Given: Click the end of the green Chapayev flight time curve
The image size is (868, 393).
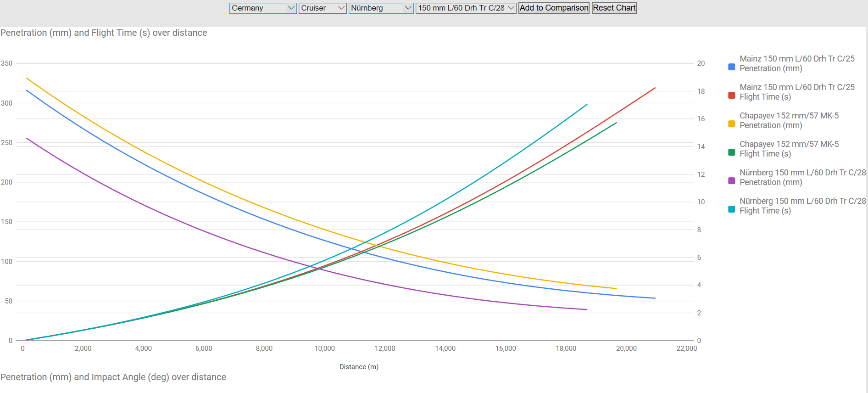Looking at the screenshot, I should 616,123.
